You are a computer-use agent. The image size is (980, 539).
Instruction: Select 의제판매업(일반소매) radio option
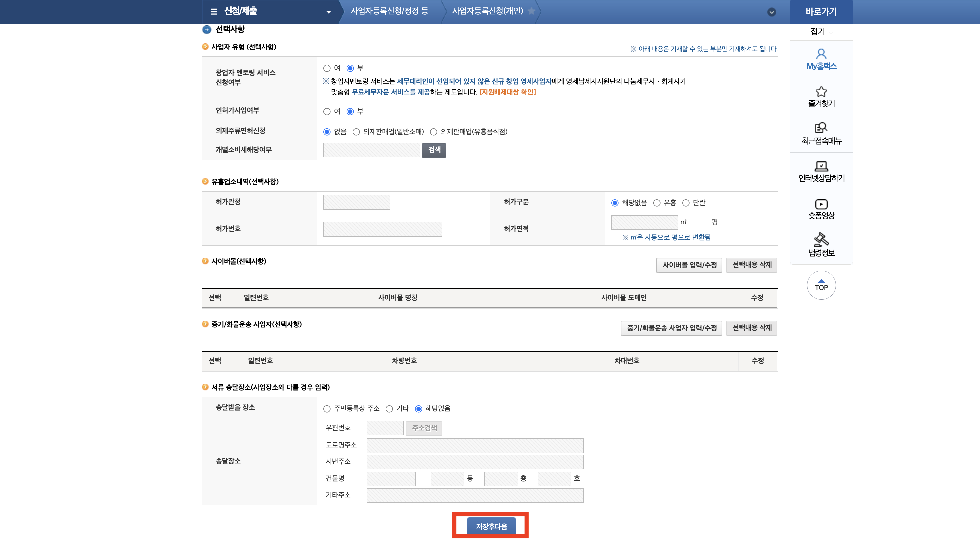coord(356,132)
